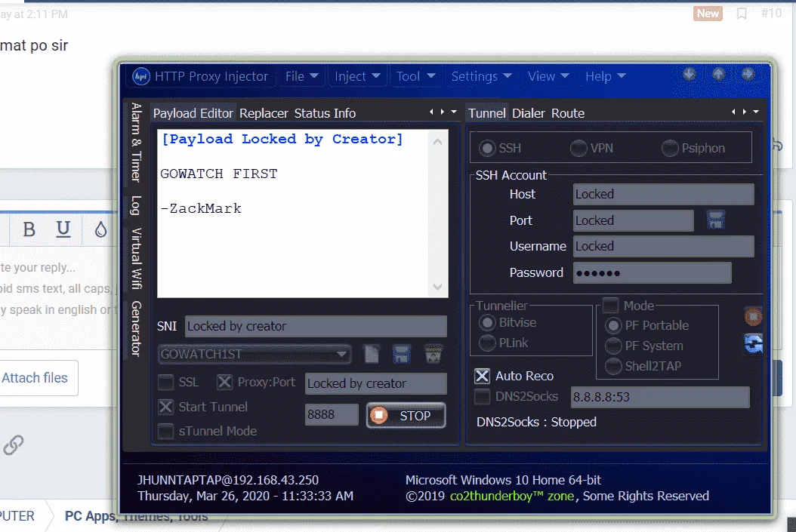The image size is (796, 532).
Task: Click the #10 post number link
Action: (x=771, y=13)
